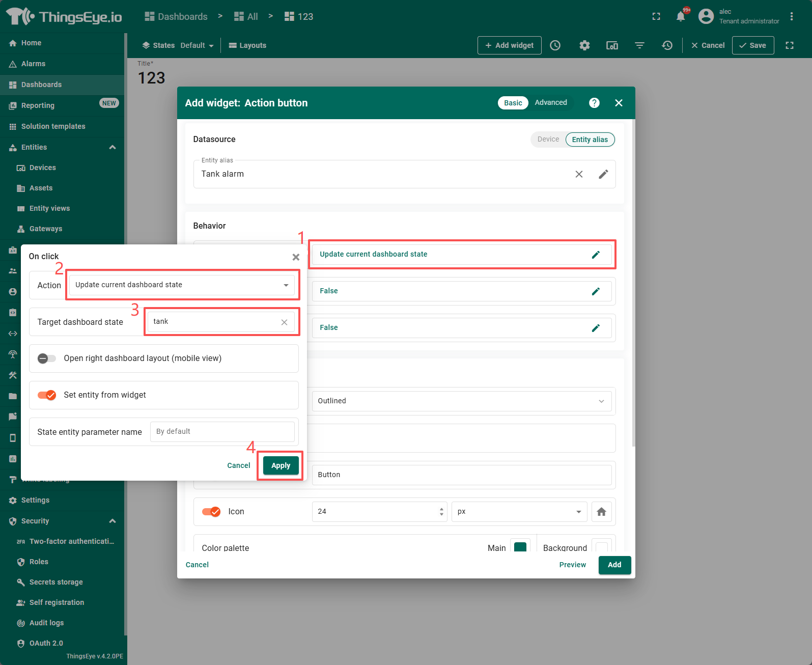Disable Set entity from widget switch
The image size is (812, 665).
47,395
